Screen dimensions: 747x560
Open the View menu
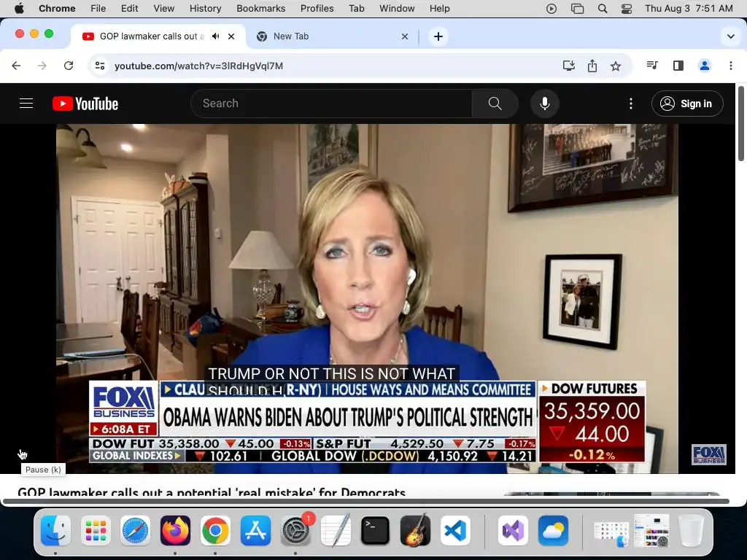[164, 9]
